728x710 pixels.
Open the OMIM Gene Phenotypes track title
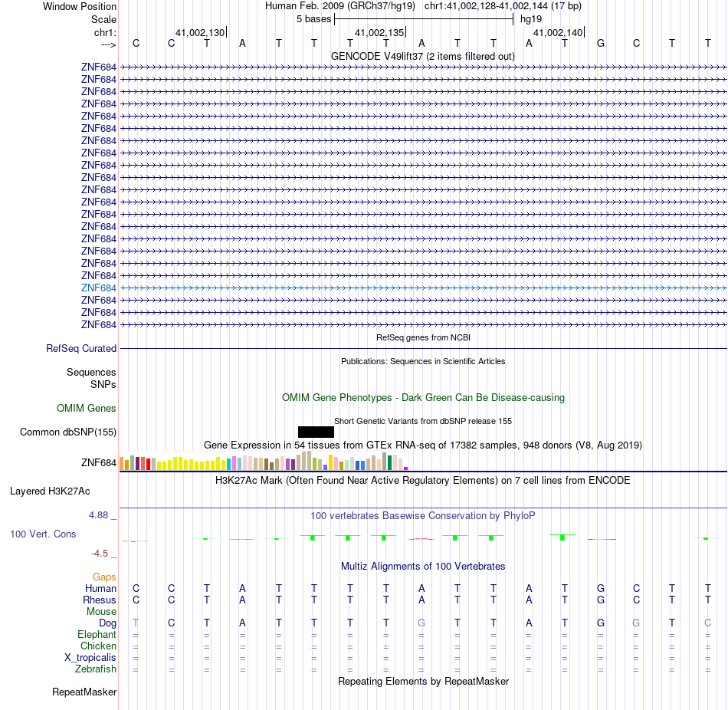click(x=423, y=398)
